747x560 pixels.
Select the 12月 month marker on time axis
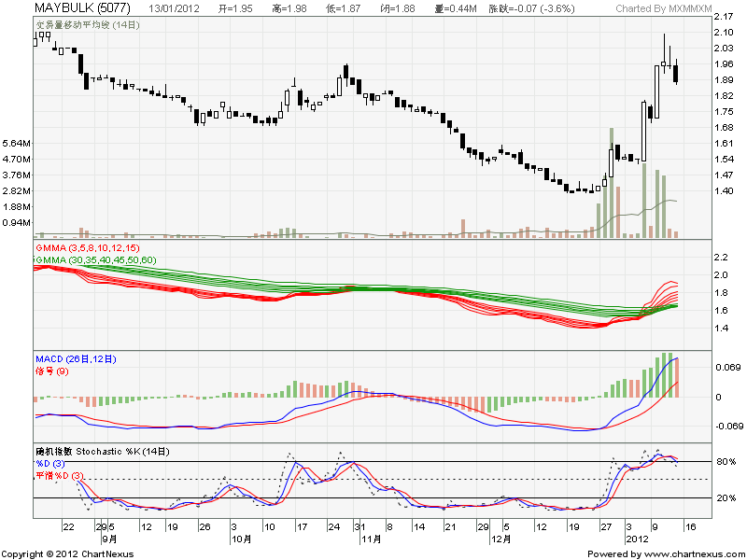tap(505, 539)
